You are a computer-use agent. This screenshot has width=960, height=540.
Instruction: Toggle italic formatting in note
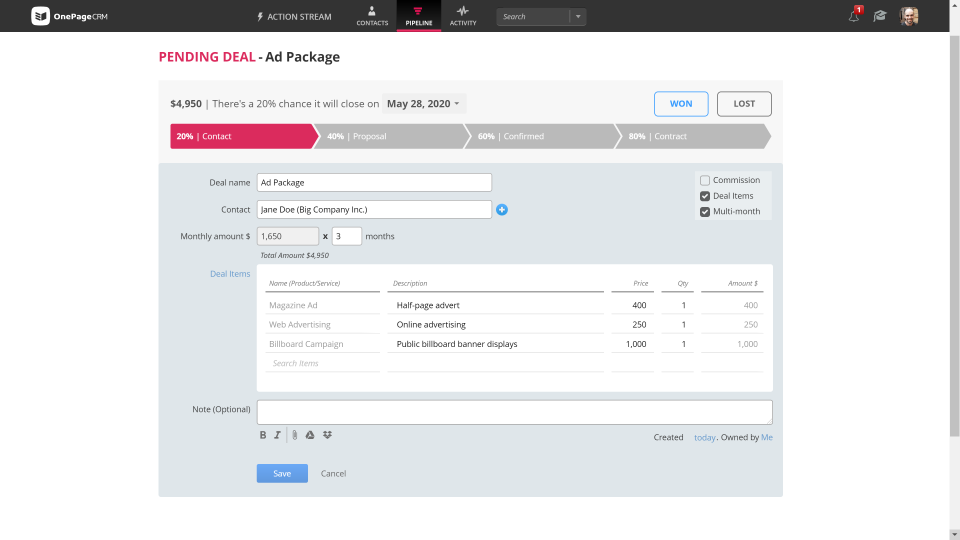tap(277, 435)
